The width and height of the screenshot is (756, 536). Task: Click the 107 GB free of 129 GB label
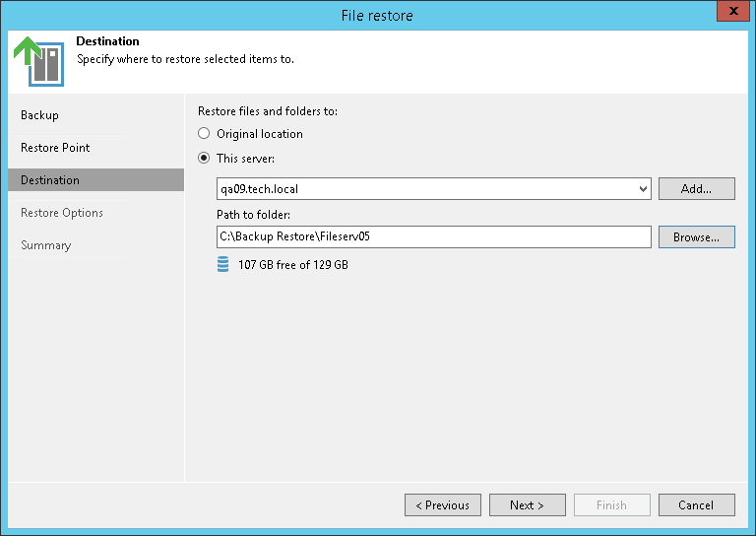point(293,265)
